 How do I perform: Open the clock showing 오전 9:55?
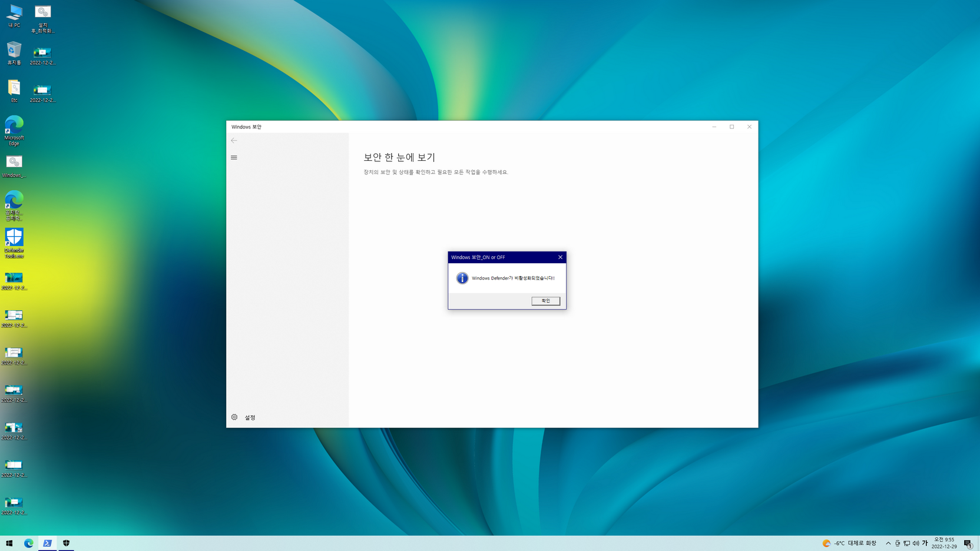click(x=944, y=543)
